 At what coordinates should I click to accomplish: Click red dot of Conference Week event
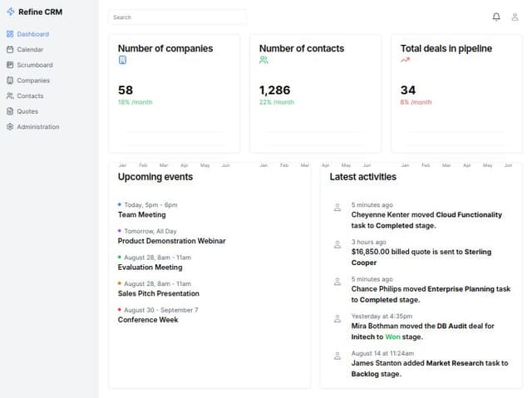point(120,310)
